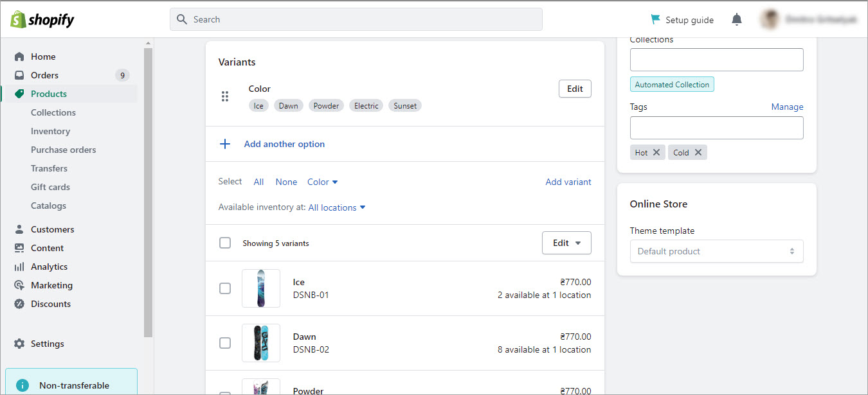Open Transfers submenu item
The width and height of the screenshot is (868, 395).
49,168
